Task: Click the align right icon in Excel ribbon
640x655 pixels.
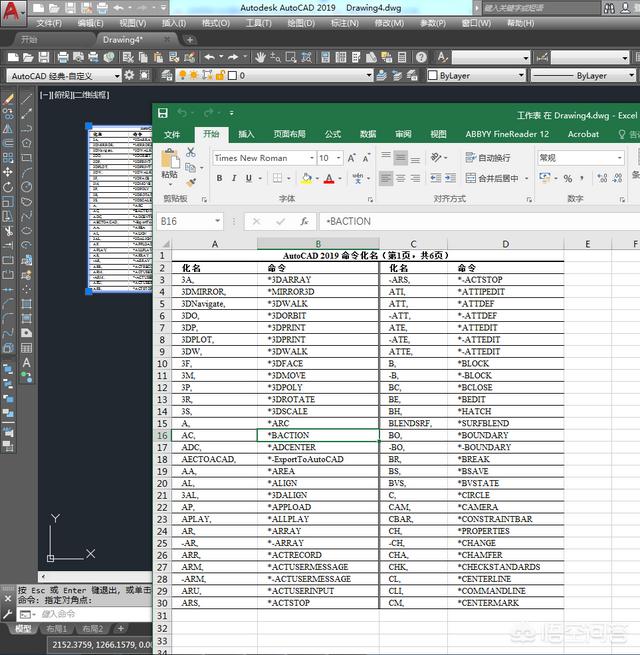Action: pyautogui.click(x=415, y=178)
